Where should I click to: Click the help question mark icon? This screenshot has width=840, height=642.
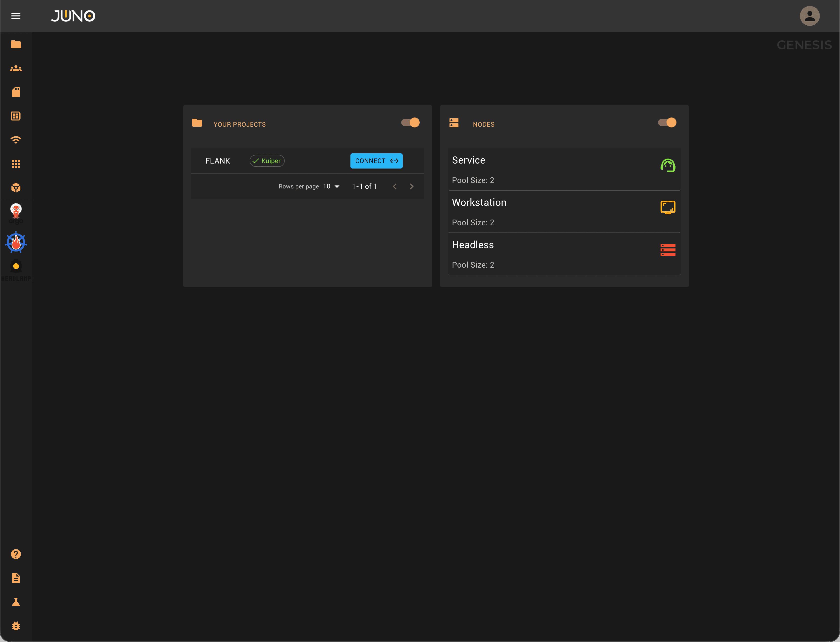tap(16, 554)
